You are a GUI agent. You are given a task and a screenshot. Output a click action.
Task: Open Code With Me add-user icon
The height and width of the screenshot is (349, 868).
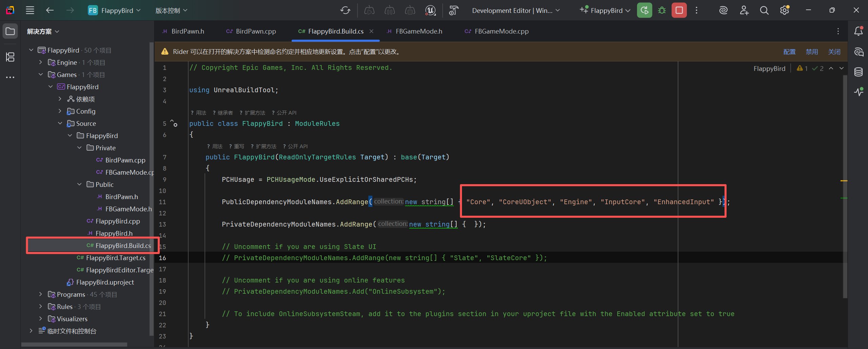(x=744, y=11)
